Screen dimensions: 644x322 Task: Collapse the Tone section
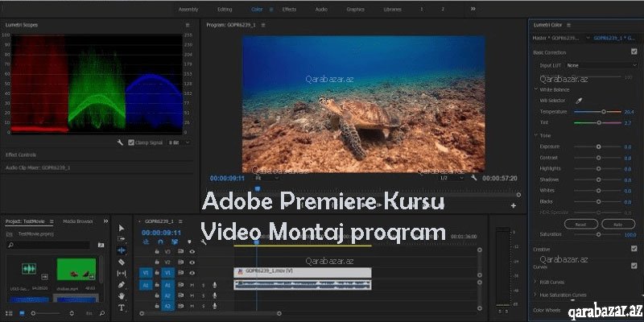point(536,135)
